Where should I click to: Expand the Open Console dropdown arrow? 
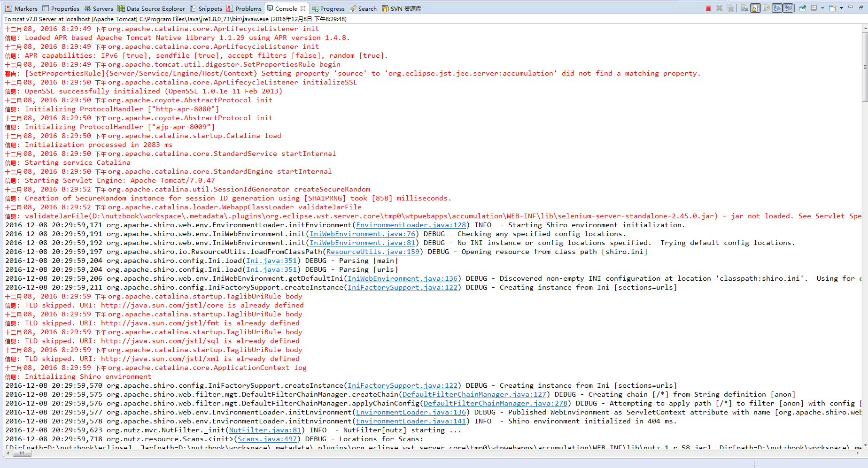tap(841, 8)
